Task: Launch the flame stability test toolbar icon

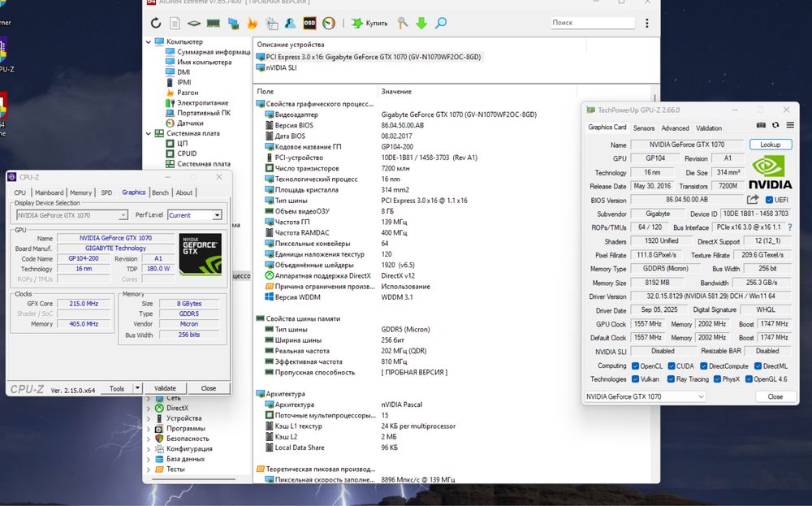Action: [253, 24]
